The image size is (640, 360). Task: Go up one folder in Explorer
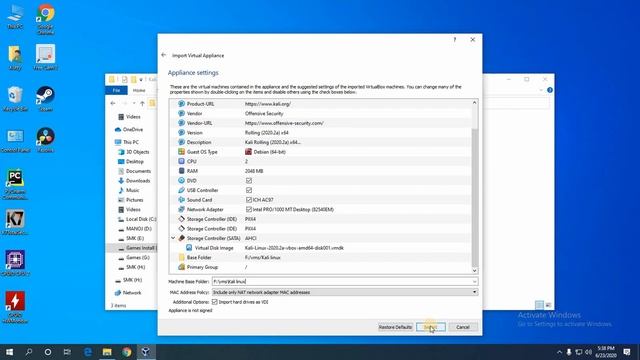[x=142, y=103]
